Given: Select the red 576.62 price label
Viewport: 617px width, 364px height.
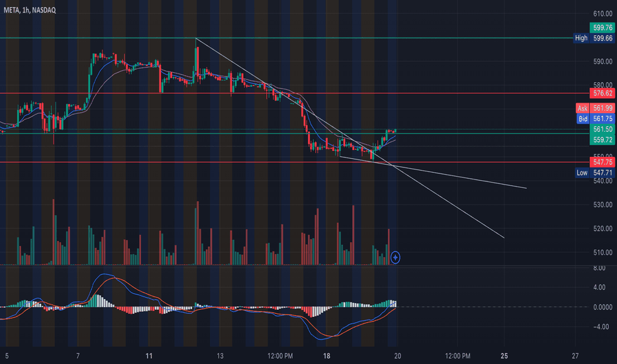Looking at the screenshot, I should [x=602, y=93].
